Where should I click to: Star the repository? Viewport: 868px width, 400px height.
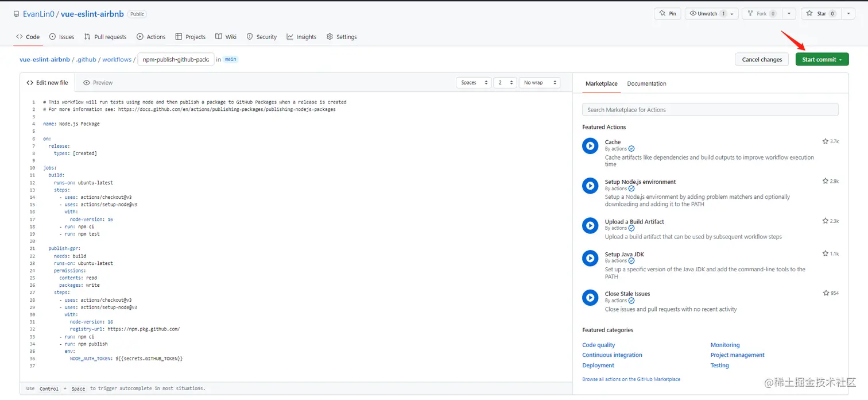(820, 13)
